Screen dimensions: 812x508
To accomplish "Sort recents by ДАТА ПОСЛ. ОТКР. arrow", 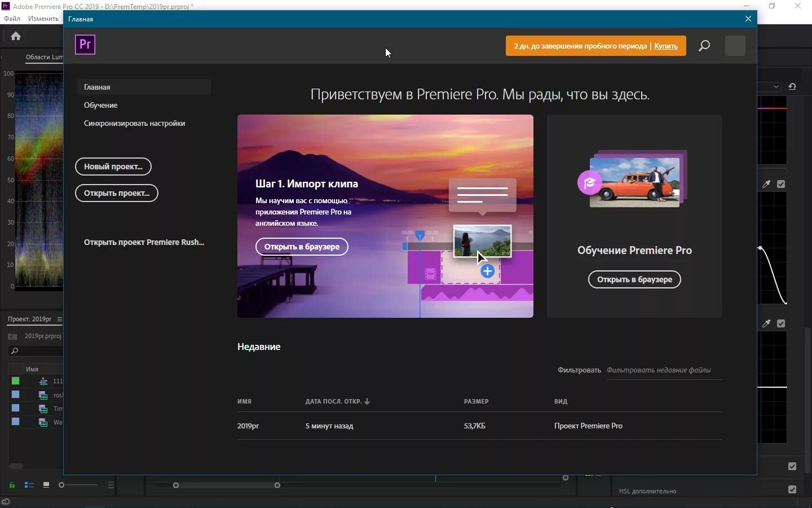I will tap(367, 401).
